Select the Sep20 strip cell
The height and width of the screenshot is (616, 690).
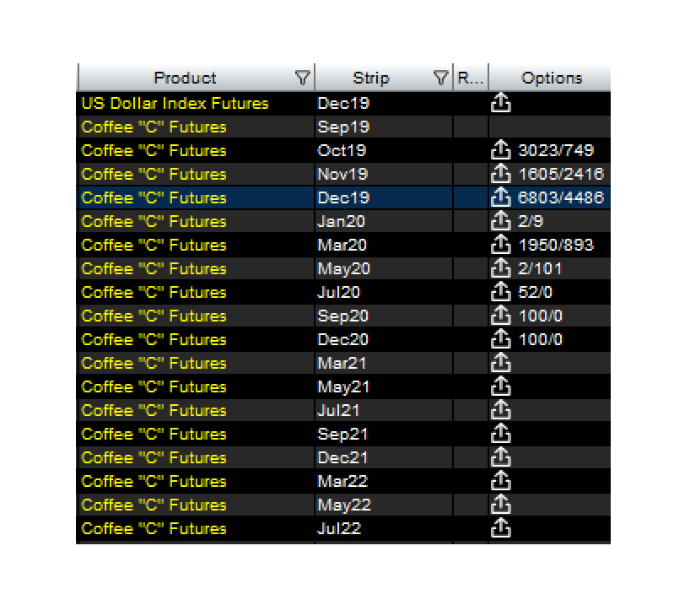pos(383,316)
